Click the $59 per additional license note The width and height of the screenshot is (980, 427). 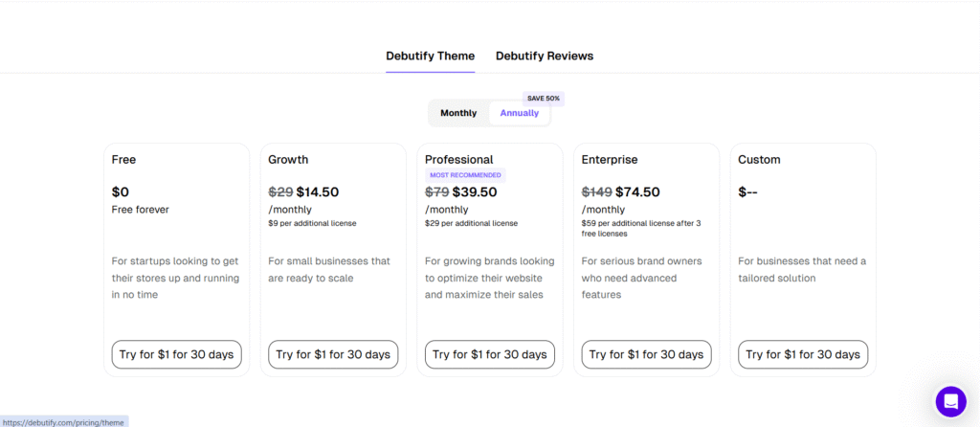[641, 228]
